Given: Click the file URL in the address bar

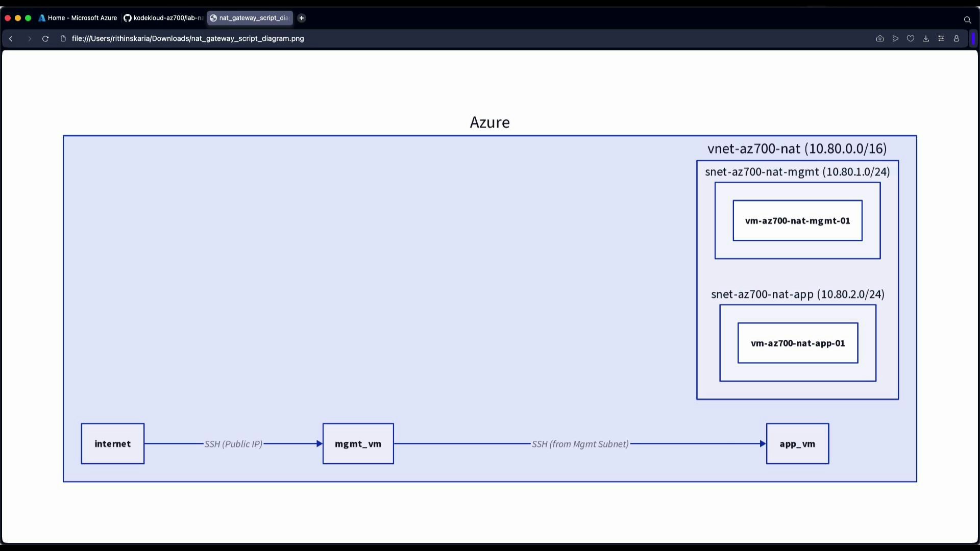Looking at the screenshot, I should pos(188,38).
